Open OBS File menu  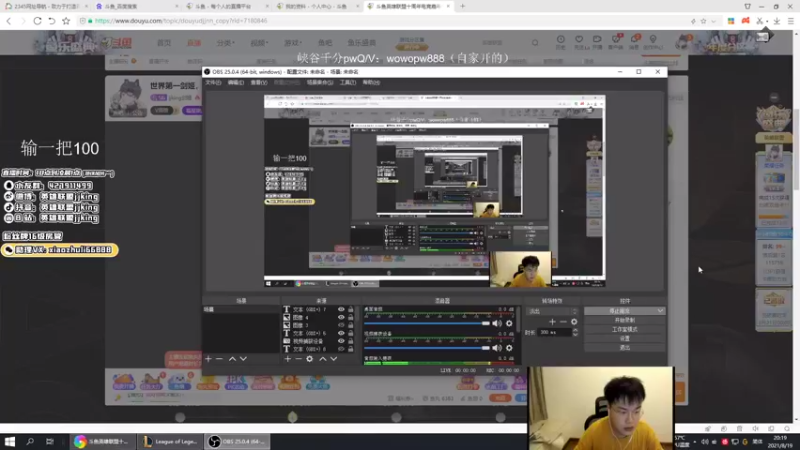[x=213, y=82]
